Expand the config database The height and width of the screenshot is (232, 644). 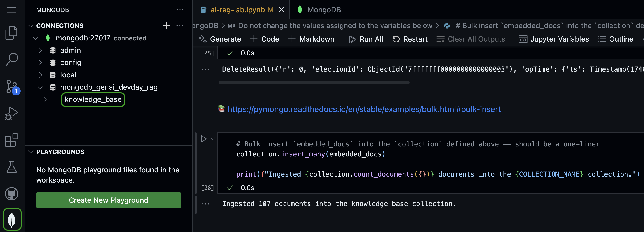pos(40,63)
